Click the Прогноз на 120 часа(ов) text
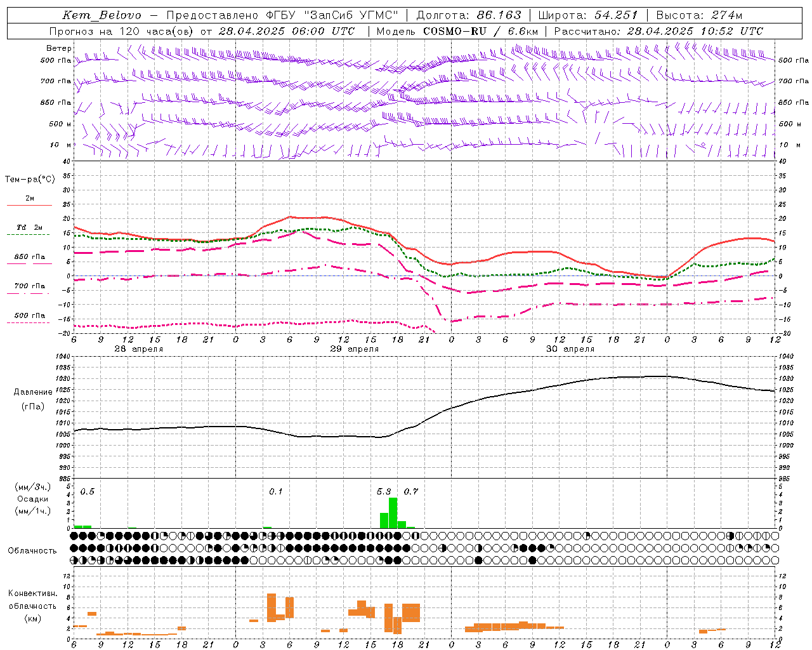812x650 pixels. click(122, 31)
